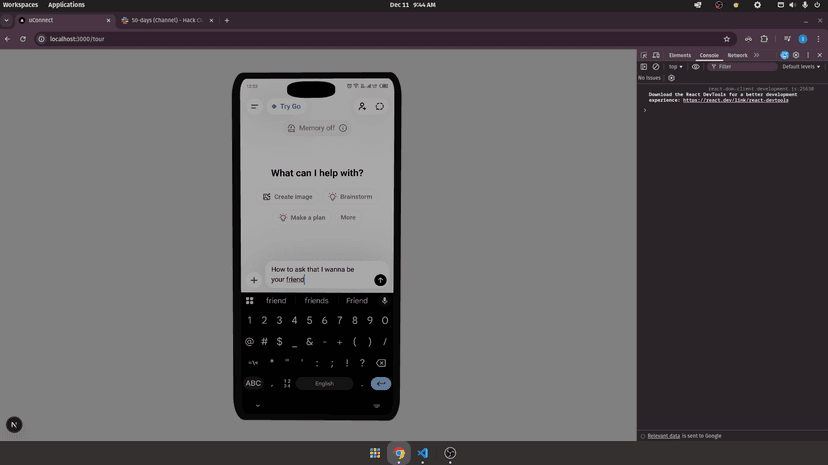This screenshot has width=828, height=465.
Task: Expand the top JavaScript context dropdown
Action: pyautogui.click(x=676, y=67)
